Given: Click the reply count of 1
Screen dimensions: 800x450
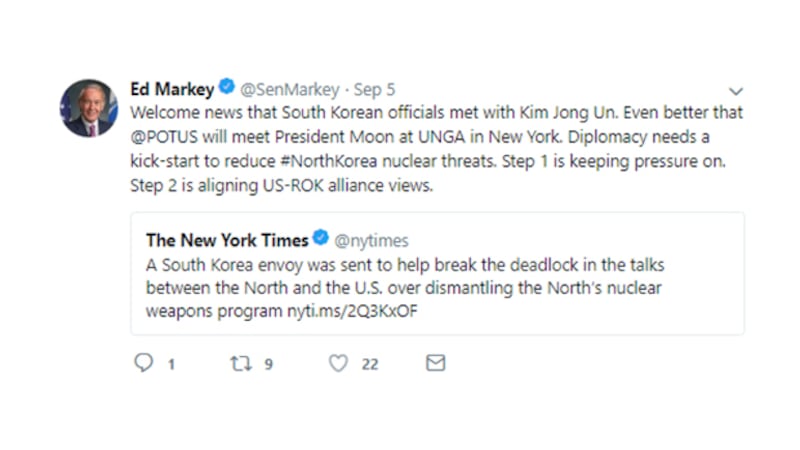Looking at the screenshot, I should pyautogui.click(x=171, y=364).
